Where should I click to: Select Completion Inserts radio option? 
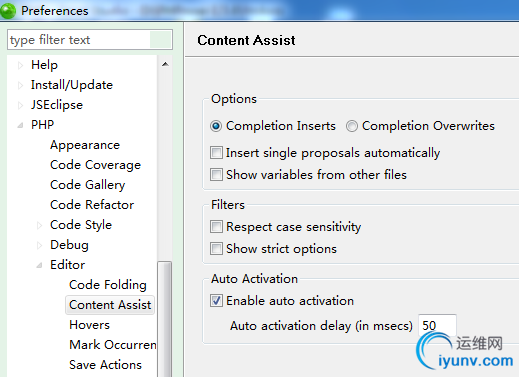click(216, 126)
